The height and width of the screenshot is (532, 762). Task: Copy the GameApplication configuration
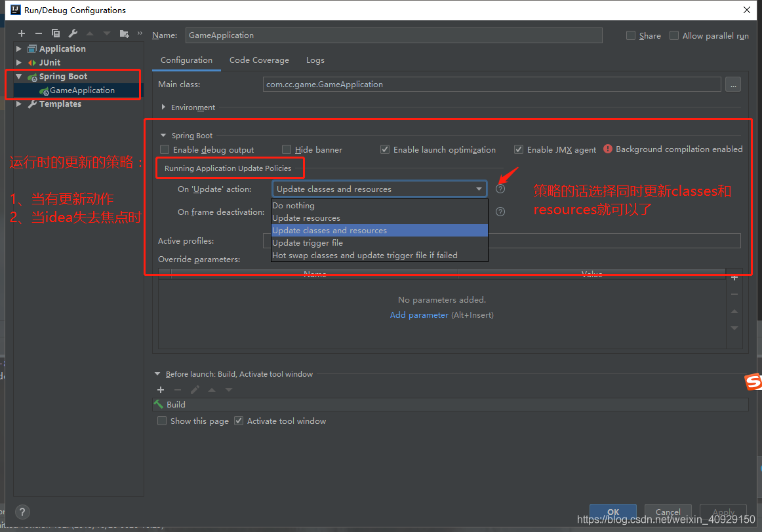pyautogui.click(x=55, y=33)
